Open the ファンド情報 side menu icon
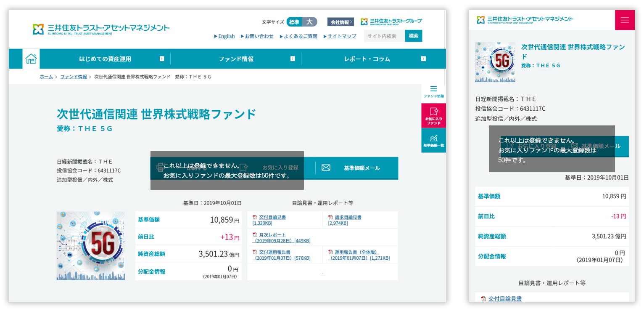The height and width of the screenshot is (314, 644). (x=434, y=92)
